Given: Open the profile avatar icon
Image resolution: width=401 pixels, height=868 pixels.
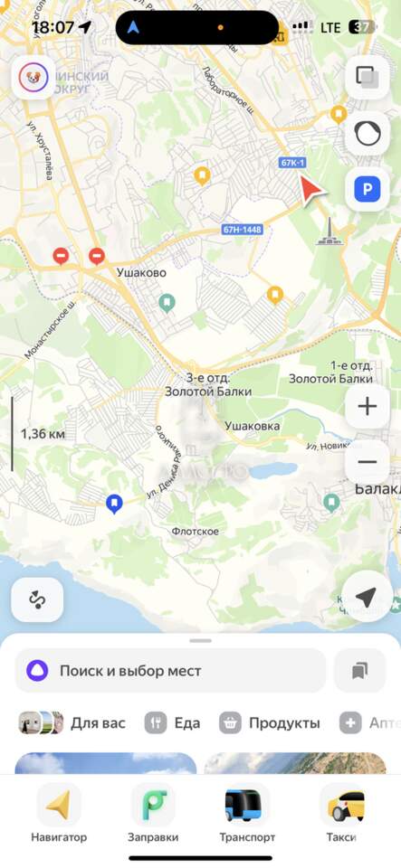Looking at the screenshot, I should [x=33, y=78].
